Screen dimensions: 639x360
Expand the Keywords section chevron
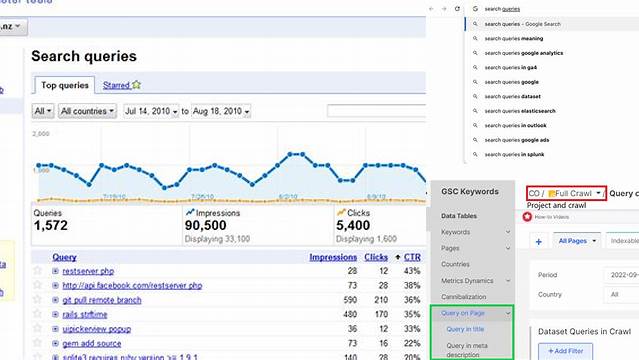point(508,232)
